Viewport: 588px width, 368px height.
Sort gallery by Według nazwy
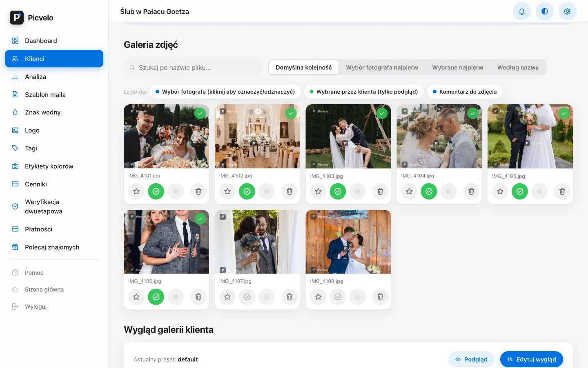518,67
